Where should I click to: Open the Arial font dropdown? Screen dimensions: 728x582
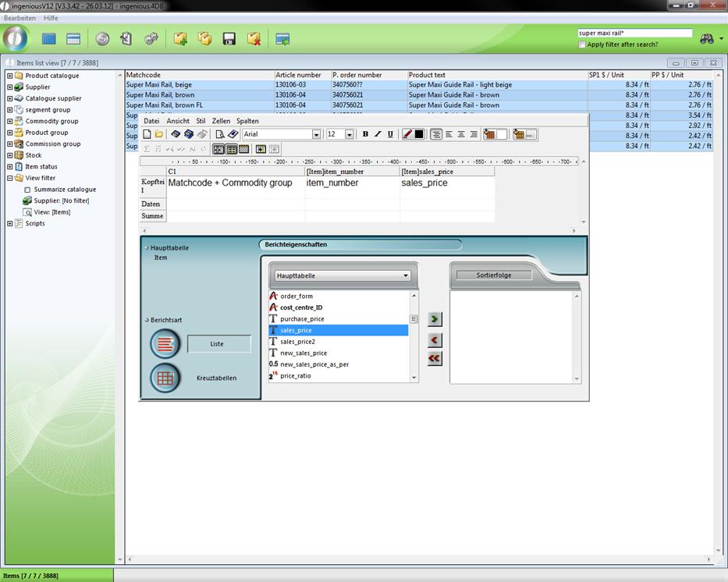tap(316, 134)
